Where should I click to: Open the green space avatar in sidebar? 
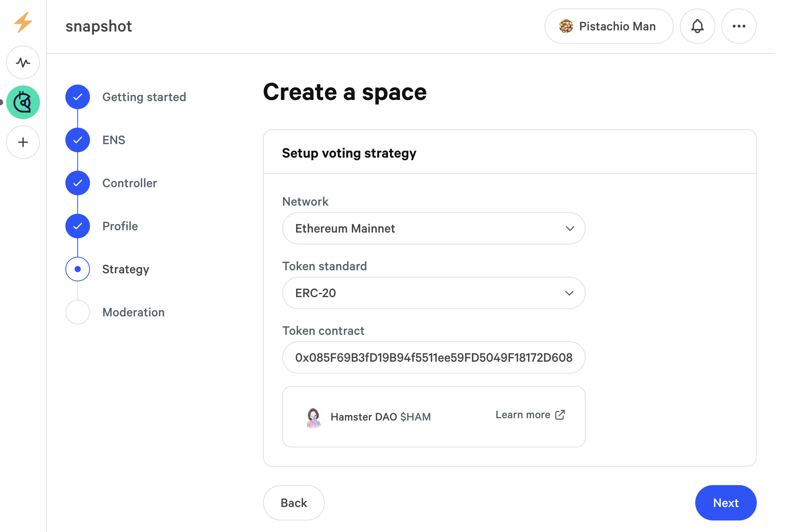(23, 102)
